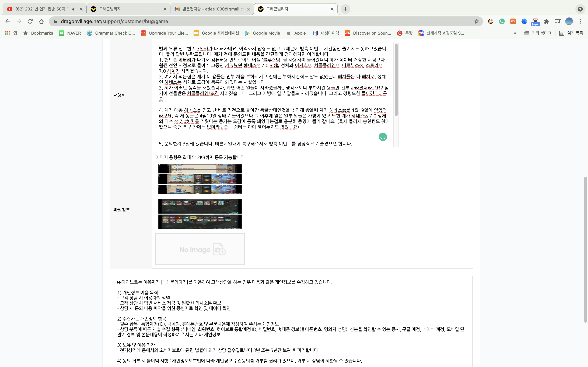Open the 기타 북마크 folder
588x367 pixels.
click(x=537, y=33)
